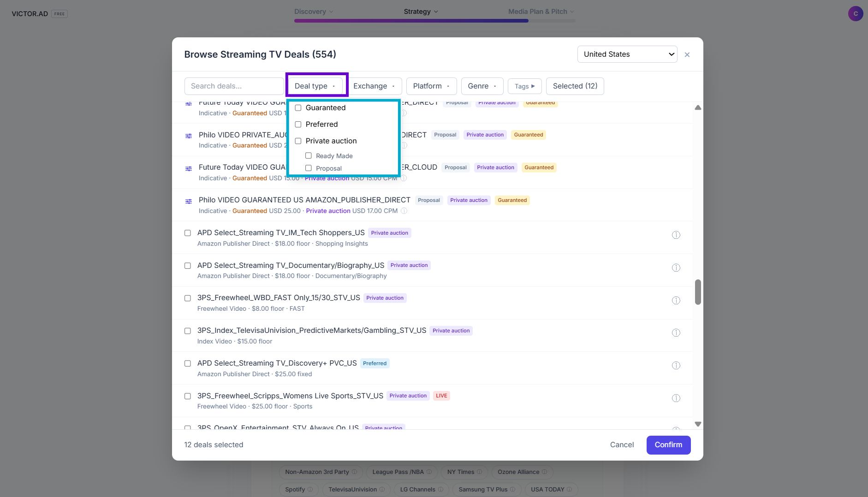Click the USA TODAY chip behind dialog
This screenshot has height=497, width=868.
(551, 489)
